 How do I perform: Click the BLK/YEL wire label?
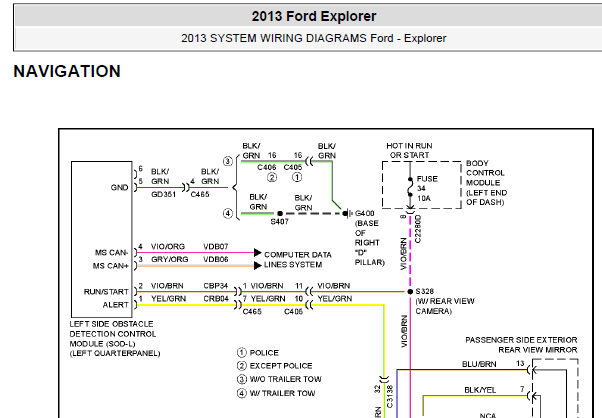click(x=480, y=390)
